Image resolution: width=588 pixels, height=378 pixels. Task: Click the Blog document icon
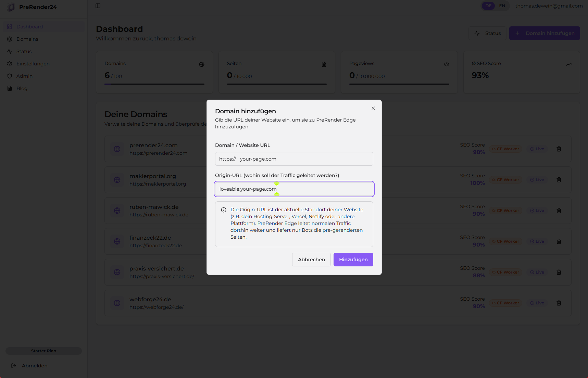click(x=10, y=88)
